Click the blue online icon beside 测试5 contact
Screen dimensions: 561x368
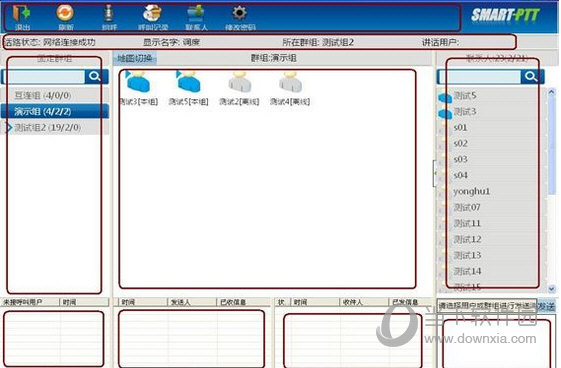click(x=445, y=97)
